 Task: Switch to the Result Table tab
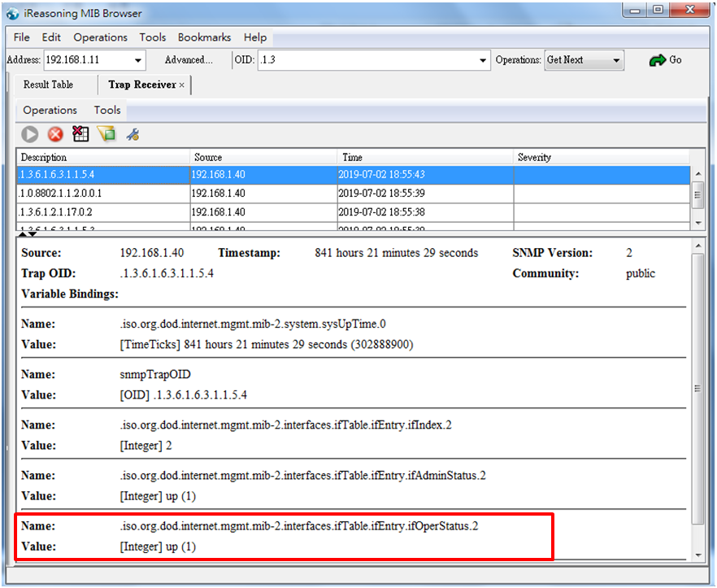pyautogui.click(x=49, y=85)
